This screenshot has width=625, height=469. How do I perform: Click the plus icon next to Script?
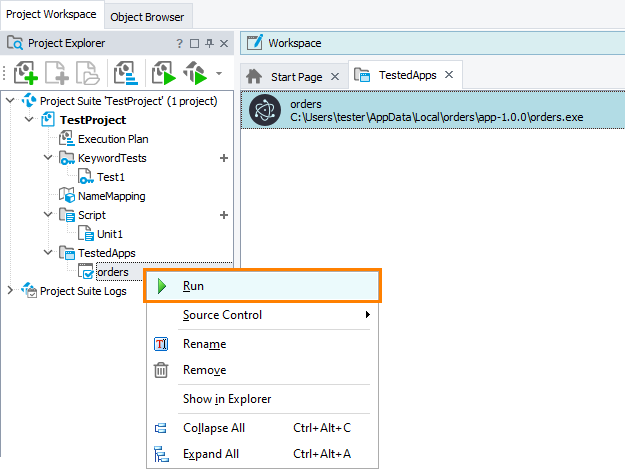coord(223,215)
